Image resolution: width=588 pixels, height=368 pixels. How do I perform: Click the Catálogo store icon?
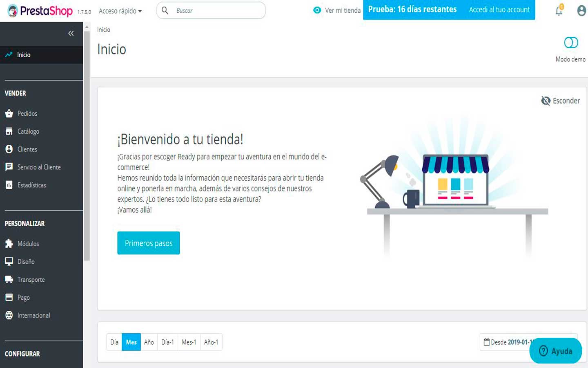(x=9, y=131)
